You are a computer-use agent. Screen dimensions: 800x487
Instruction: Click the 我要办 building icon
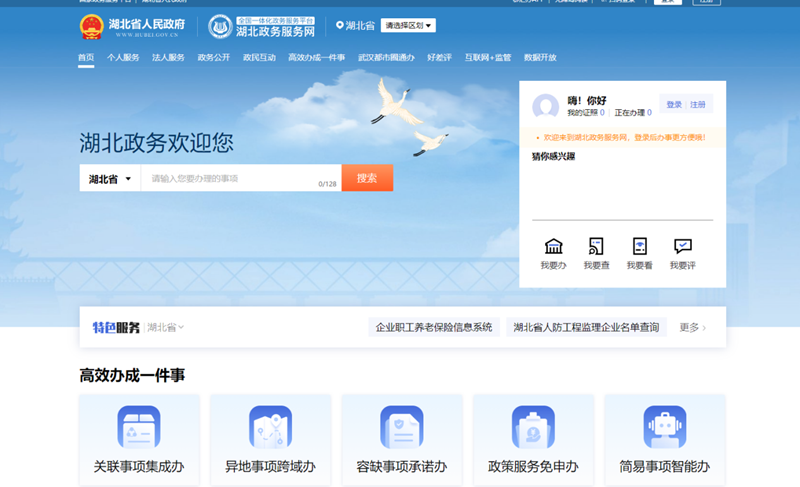coord(553,246)
